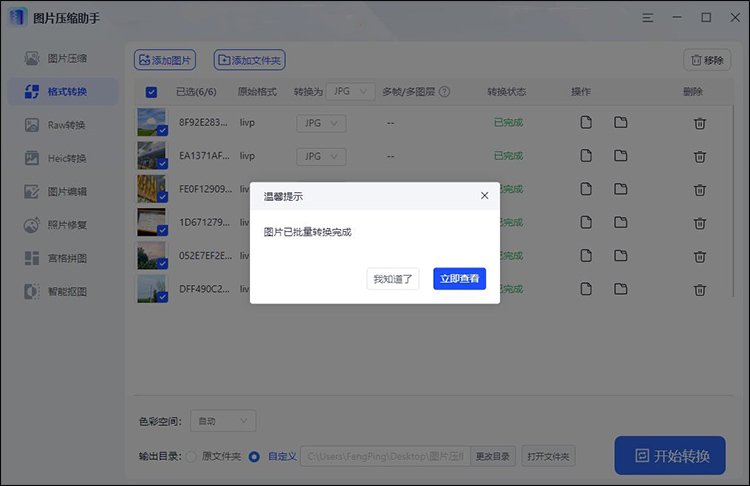This screenshot has height=486, width=750.
Task: Delete the 8F92E283 image with trash icon
Action: pos(700,123)
